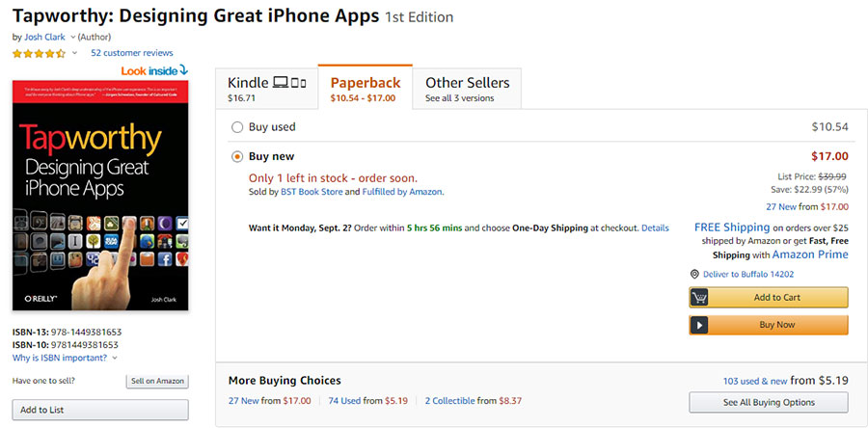The image size is (868, 428).
Task: Open the star rating breakdown chevron
Action: coord(75,54)
